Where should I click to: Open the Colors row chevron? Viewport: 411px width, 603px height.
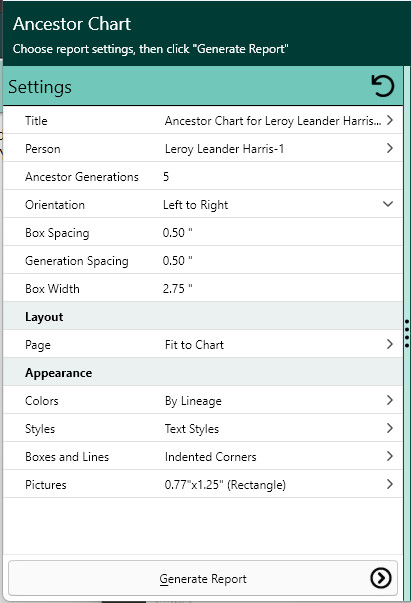[389, 400]
